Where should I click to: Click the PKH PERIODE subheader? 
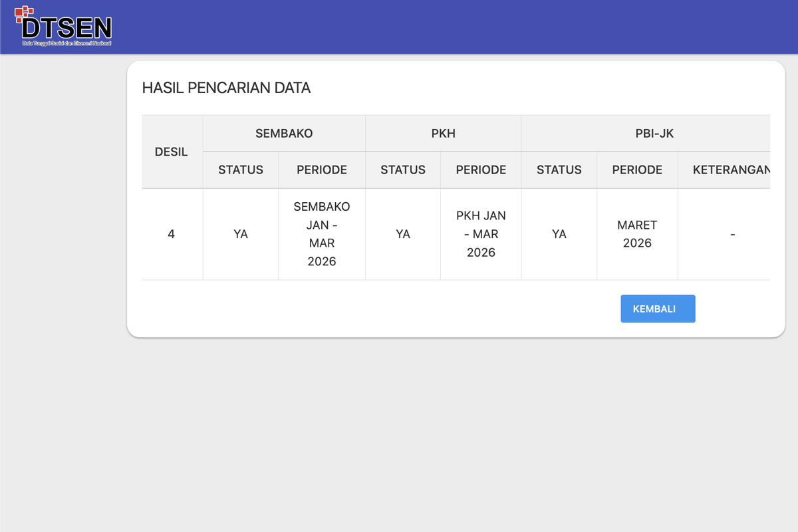481,170
